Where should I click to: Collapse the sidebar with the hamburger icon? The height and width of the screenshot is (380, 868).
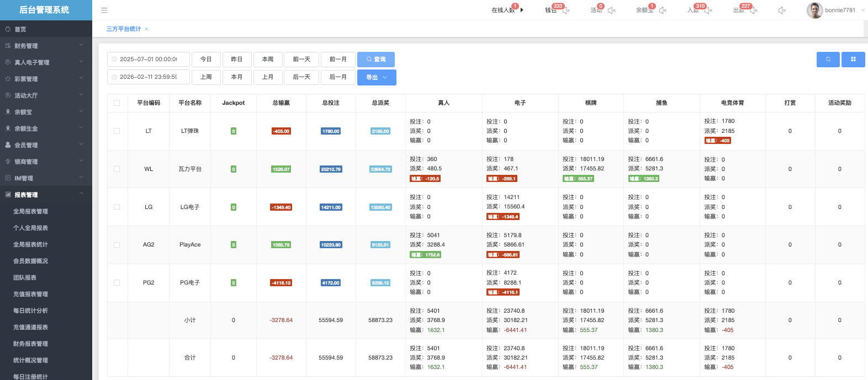click(104, 10)
